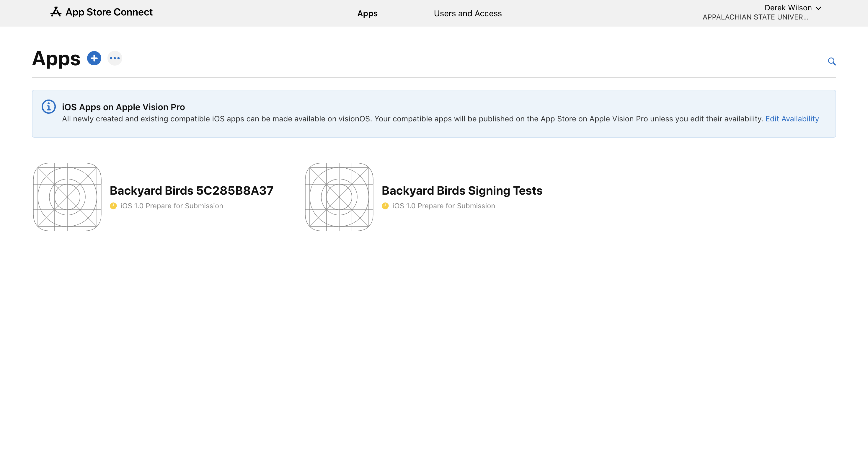Open the ellipsis more options menu

pos(115,58)
